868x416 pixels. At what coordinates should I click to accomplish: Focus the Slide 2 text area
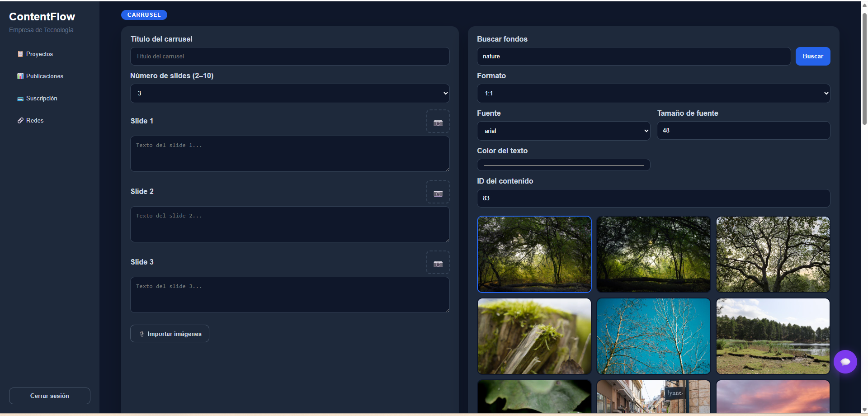point(290,224)
